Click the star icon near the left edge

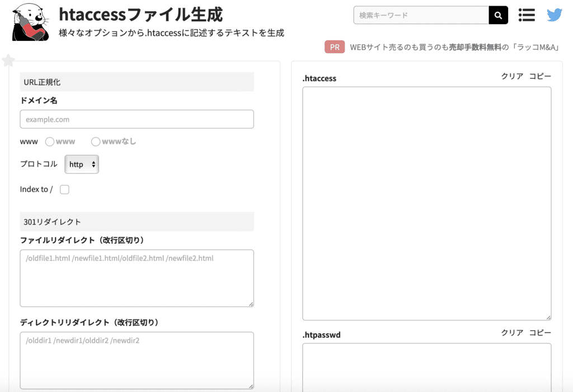(x=8, y=60)
